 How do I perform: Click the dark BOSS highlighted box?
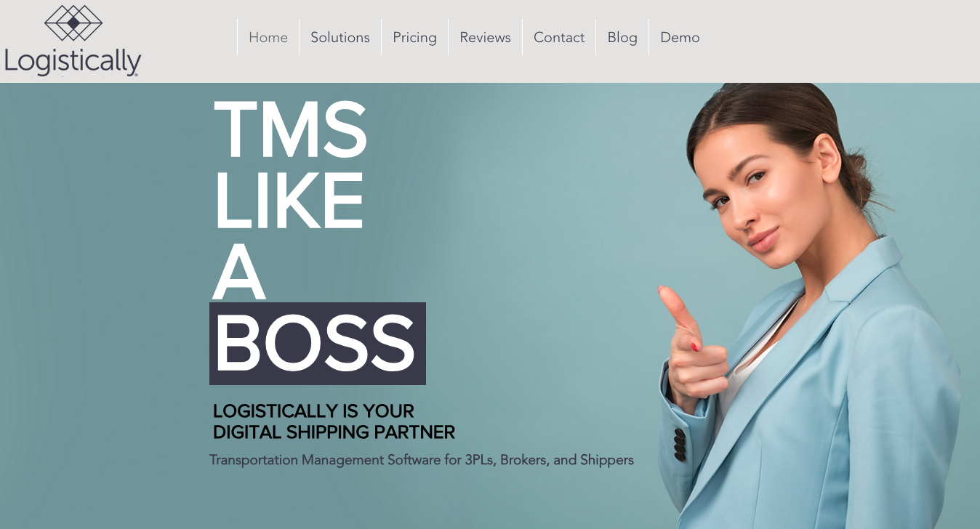point(318,344)
